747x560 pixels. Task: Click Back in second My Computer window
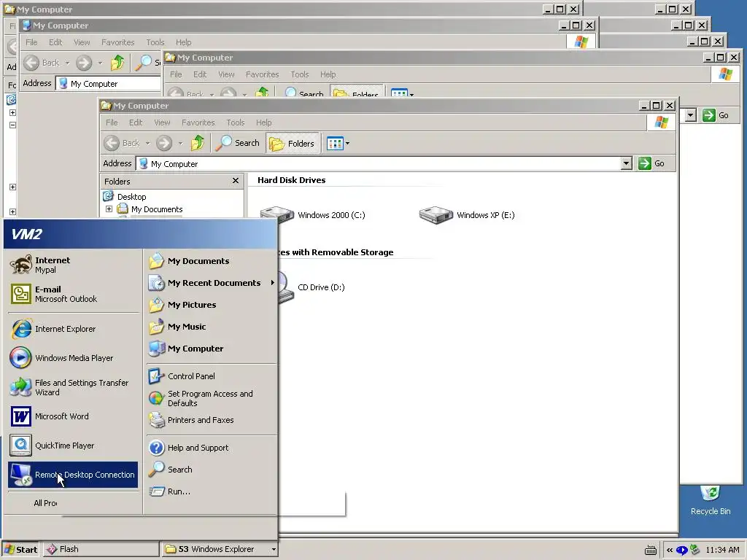click(42, 63)
